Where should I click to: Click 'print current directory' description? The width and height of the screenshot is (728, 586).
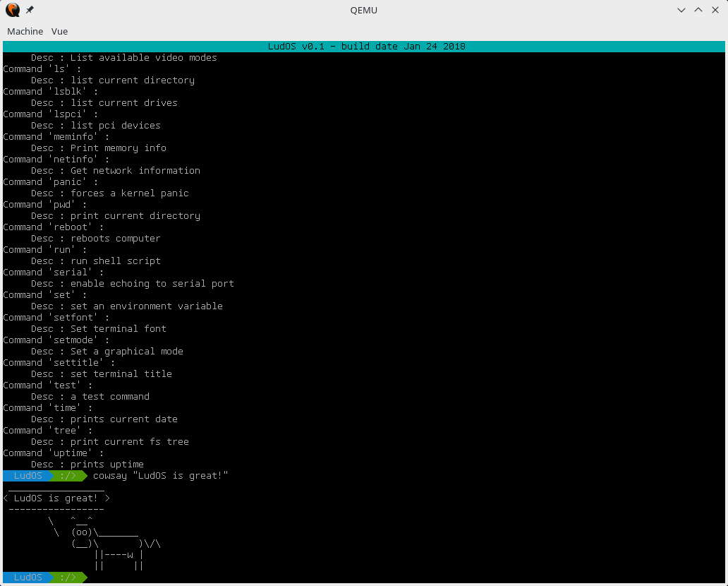(135, 215)
